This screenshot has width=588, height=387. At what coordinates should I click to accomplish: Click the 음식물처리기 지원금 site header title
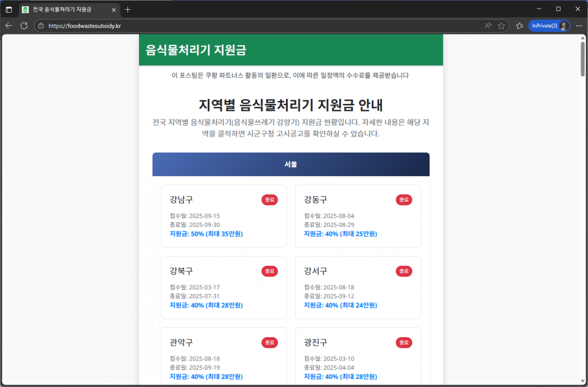pos(196,50)
